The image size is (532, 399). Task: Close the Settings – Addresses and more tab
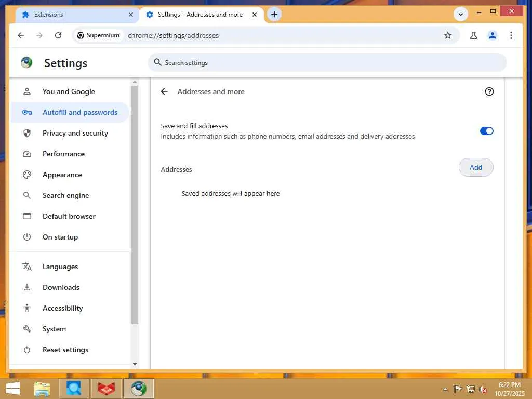pyautogui.click(x=255, y=15)
